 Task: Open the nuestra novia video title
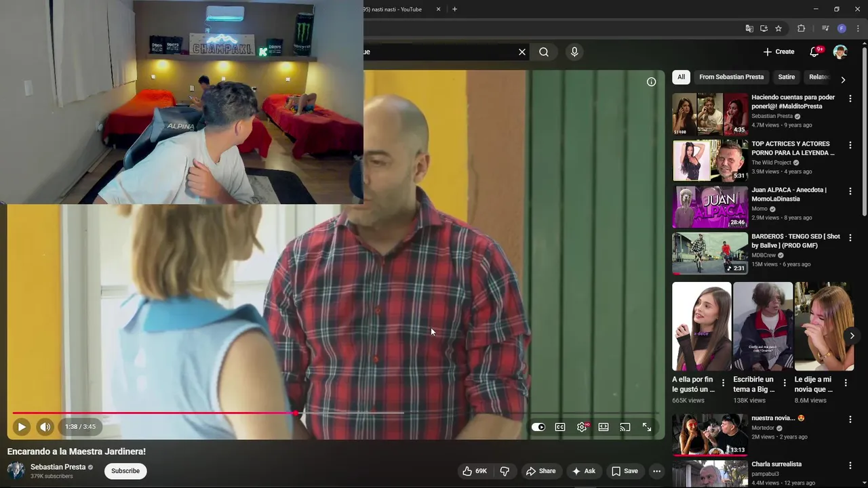(x=777, y=418)
